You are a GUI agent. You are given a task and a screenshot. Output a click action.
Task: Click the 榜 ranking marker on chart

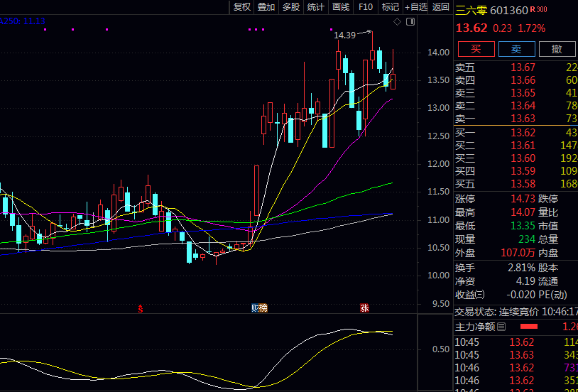pos(263,307)
